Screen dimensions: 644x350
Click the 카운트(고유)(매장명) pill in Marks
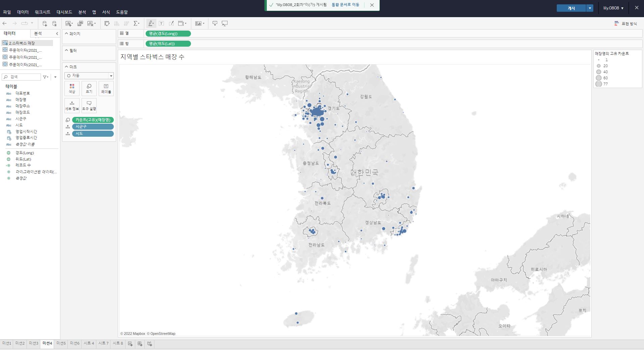[x=93, y=120]
